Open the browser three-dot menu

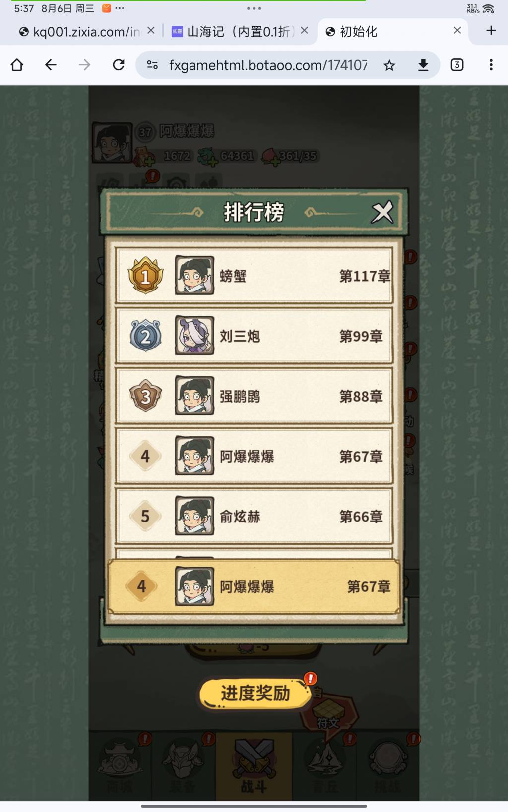(x=491, y=65)
